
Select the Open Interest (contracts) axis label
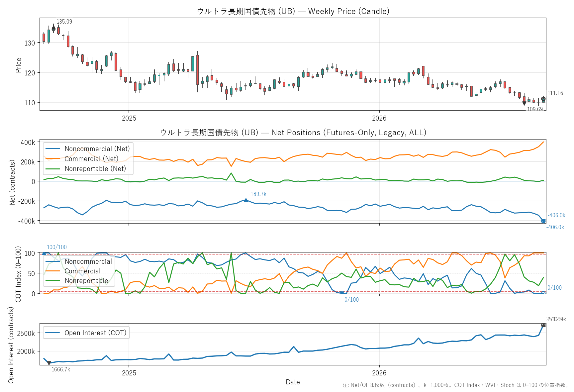tap(11, 345)
